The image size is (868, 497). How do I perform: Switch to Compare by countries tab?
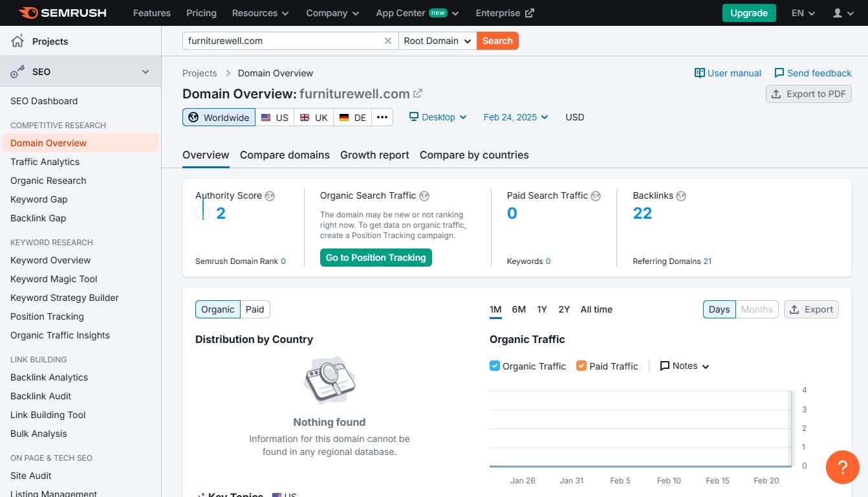[474, 155]
